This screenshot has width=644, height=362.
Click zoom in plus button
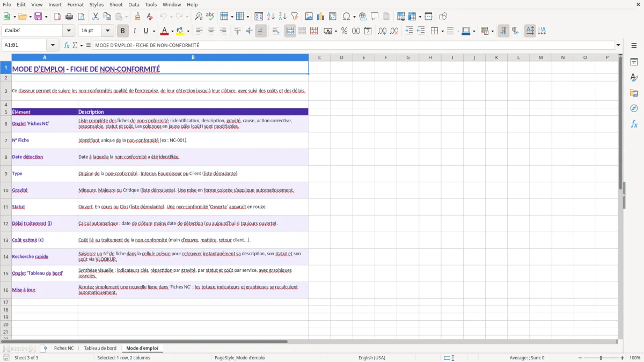623,358
